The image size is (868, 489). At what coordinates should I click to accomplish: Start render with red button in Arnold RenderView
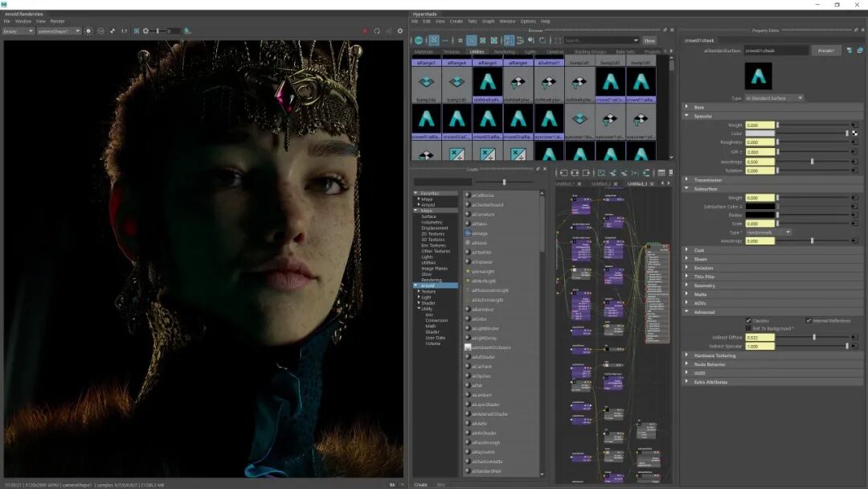click(365, 31)
